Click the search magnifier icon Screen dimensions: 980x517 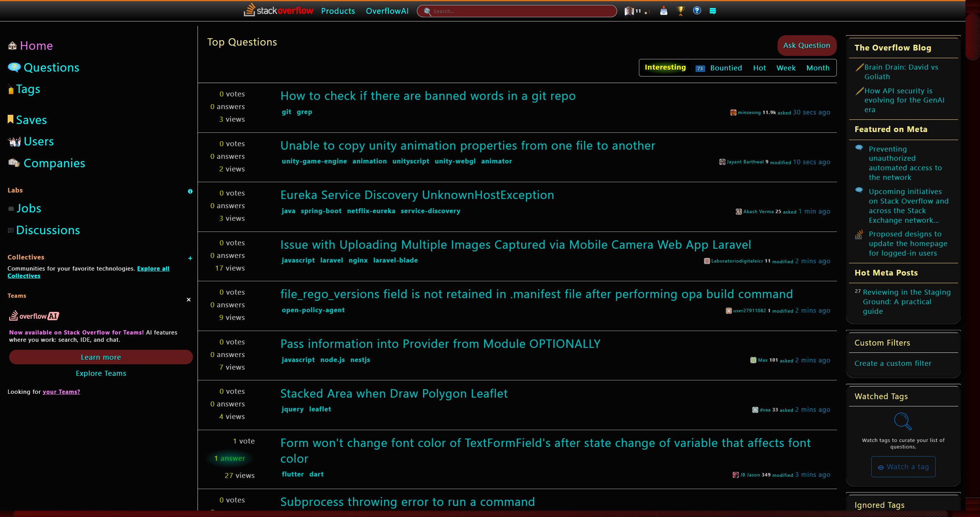[427, 11]
